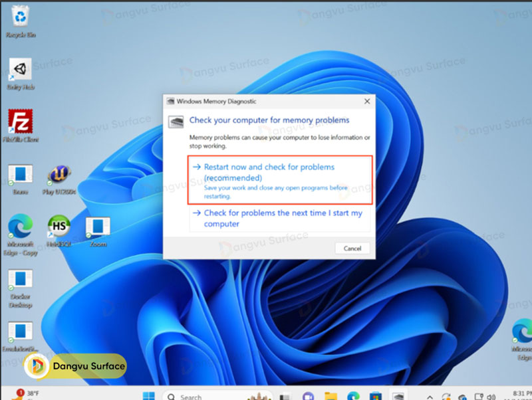Start HeidiSQL from the desktop
532x400 pixels.
click(59, 226)
